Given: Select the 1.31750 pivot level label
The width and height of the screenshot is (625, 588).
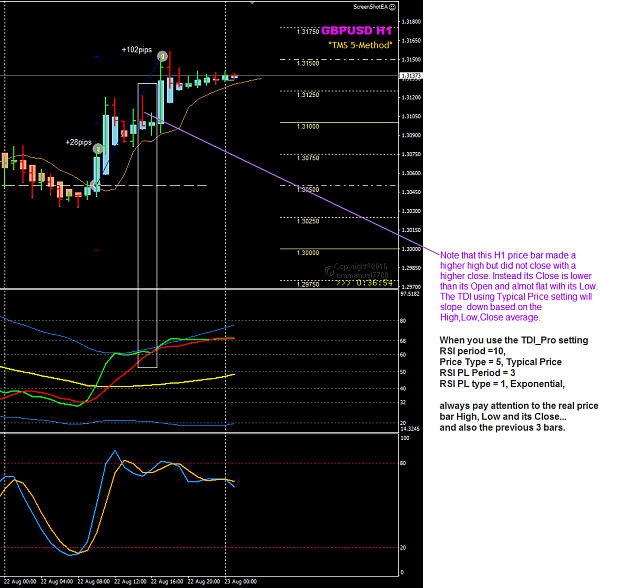Looking at the screenshot, I should coord(308,31).
